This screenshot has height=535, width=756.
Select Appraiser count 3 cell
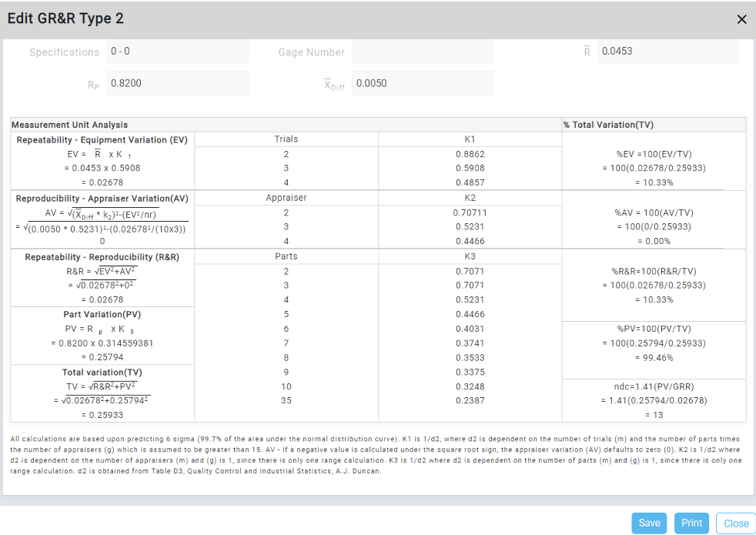tap(286, 226)
